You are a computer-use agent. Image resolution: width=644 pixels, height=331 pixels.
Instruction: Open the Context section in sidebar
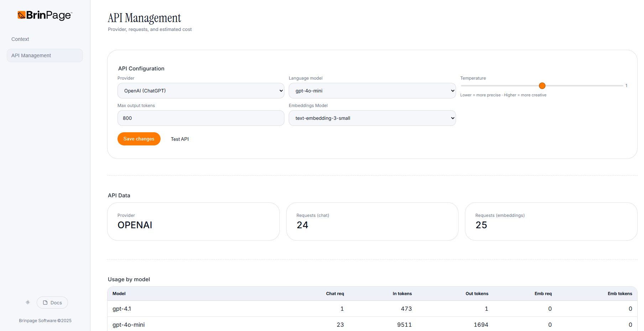[x=20, y=39]
